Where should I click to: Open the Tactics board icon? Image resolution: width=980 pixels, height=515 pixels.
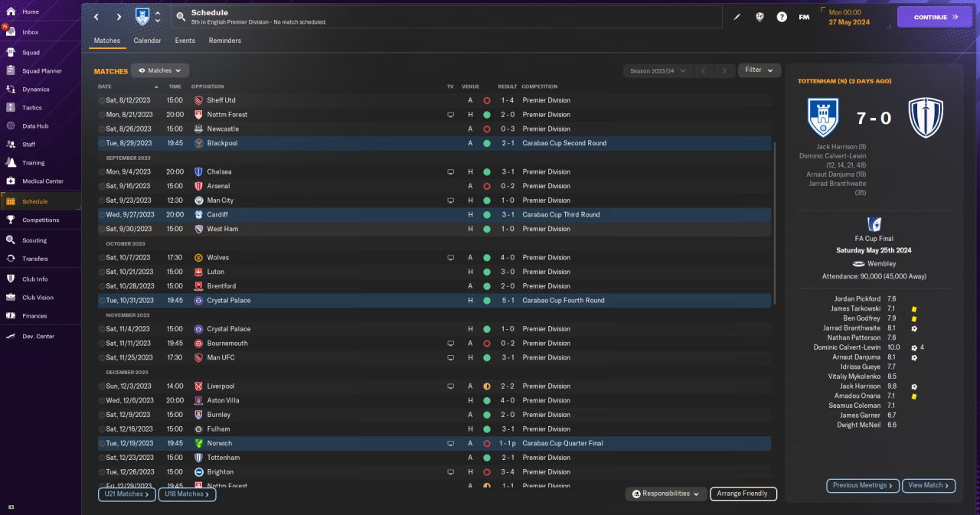(11, 108)
